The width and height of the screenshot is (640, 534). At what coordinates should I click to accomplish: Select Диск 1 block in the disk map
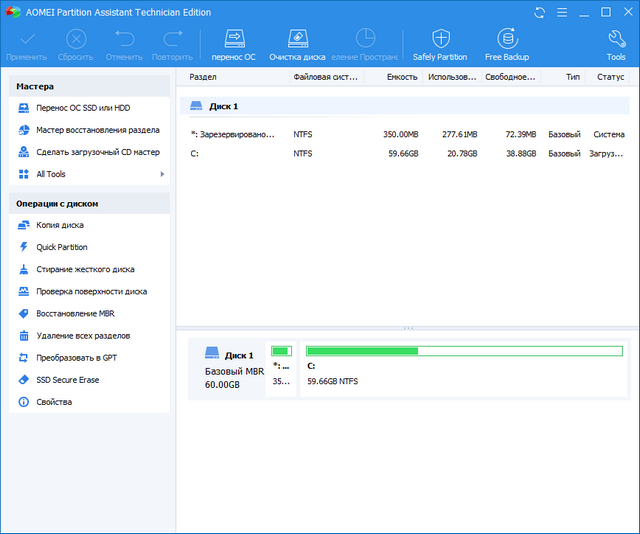click(227, 369)
